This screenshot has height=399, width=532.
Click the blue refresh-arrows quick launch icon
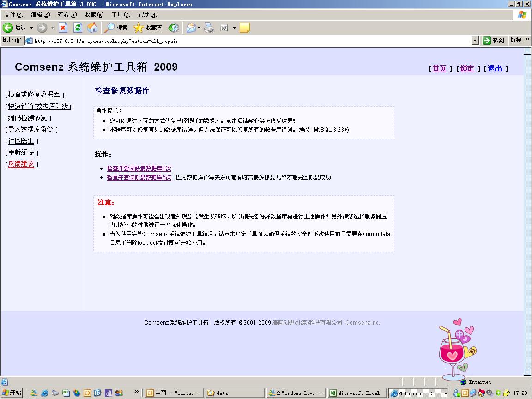point(98,393)
